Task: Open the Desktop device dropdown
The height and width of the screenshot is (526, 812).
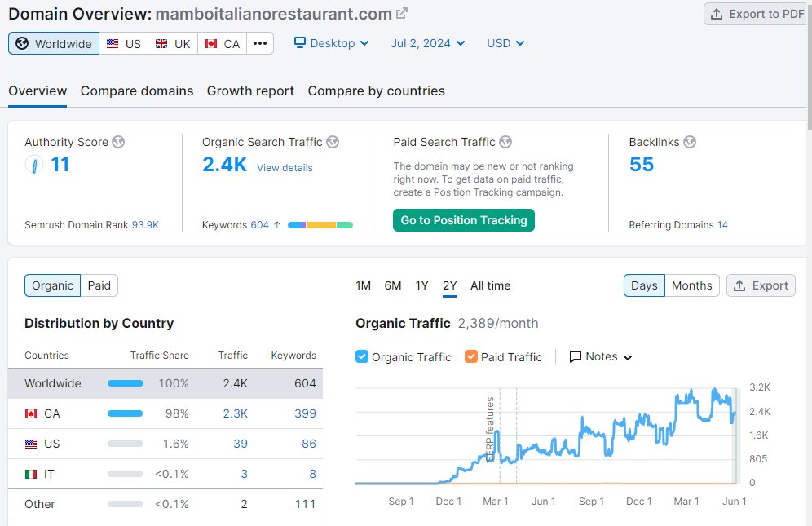Action: (332, 43)
